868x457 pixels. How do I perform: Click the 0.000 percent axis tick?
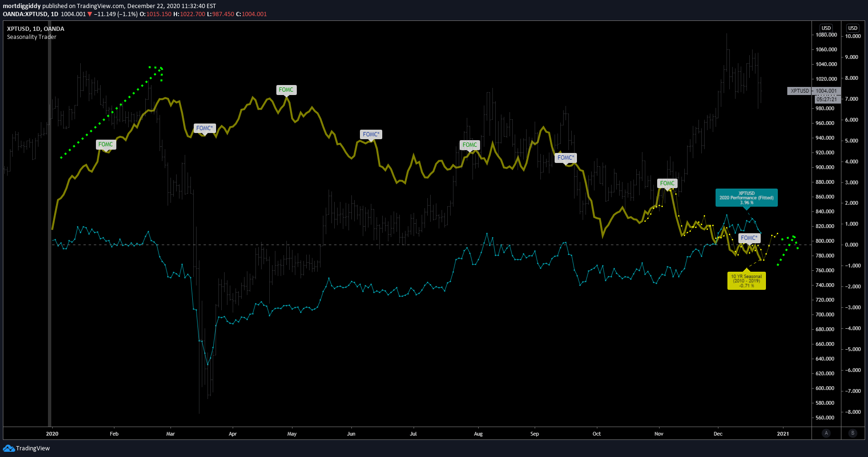(x=852, y=245)
